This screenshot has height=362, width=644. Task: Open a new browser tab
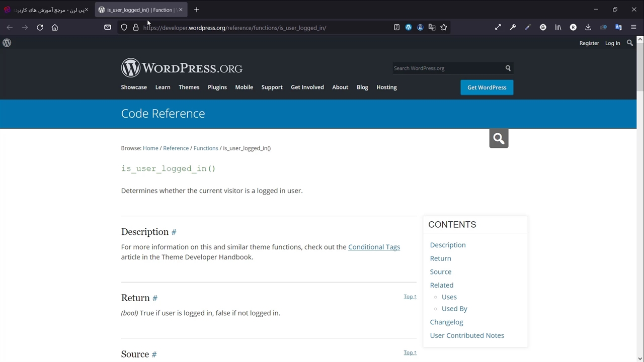coord(197,10)
